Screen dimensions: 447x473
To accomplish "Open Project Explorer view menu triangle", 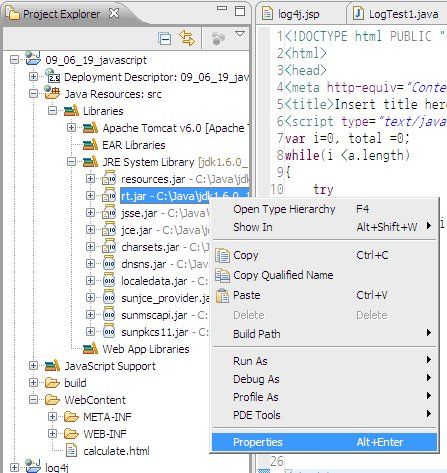I will (240, 34).
